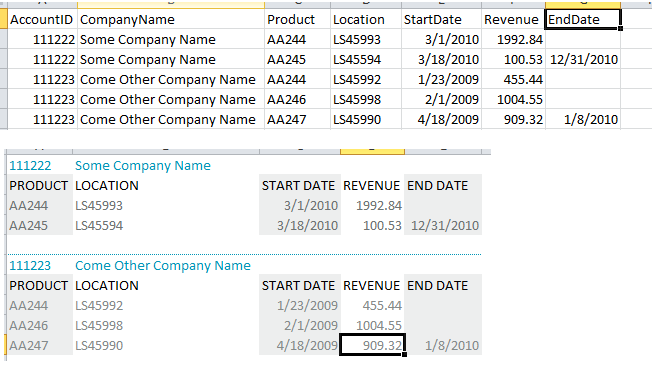
Task: Click gray LS45990 in the report
Action: click(99, 345)
